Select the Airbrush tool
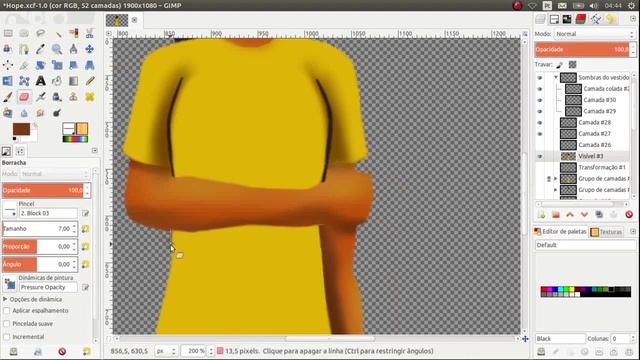 coord(40,97)
